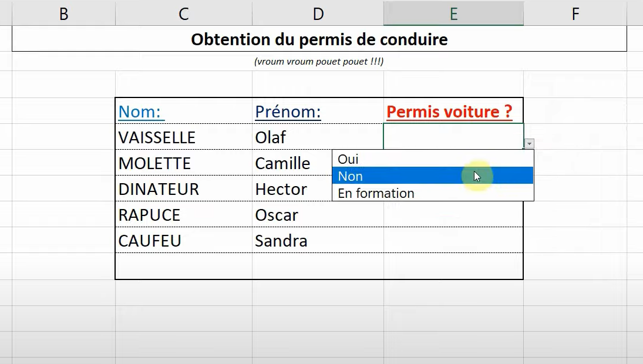
Task: Select column E header
Action: 453,14
